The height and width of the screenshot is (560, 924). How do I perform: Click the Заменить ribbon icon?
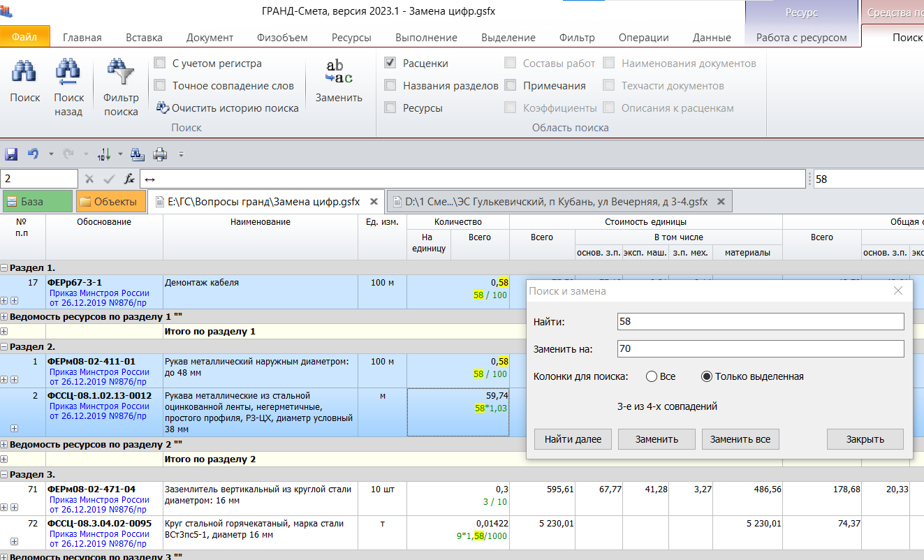pyautogui.click(x=339, y=73)
